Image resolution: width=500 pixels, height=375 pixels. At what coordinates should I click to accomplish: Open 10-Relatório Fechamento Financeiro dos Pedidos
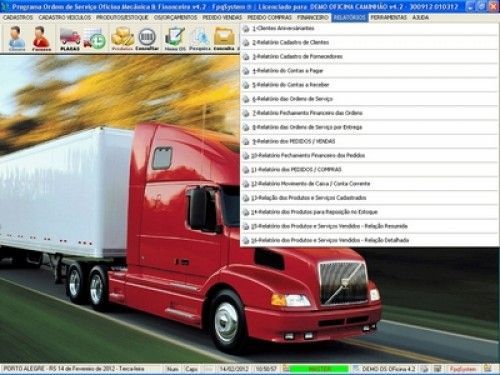(369, 155)
